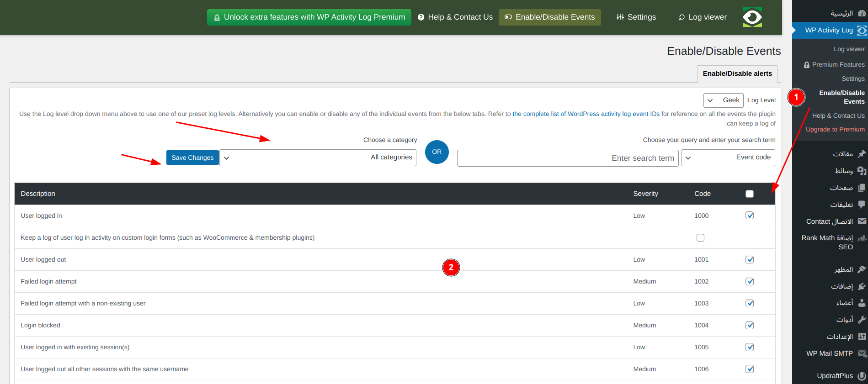Select the Enable/Disable alerts tab
This screenshot has width=868, height=384.
point(737,74)
